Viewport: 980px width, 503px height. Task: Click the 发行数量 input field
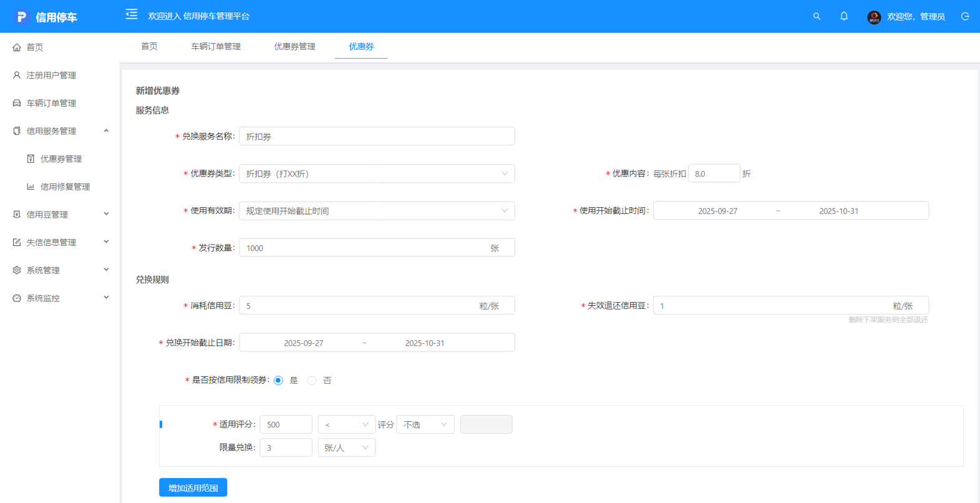[362, 248]
